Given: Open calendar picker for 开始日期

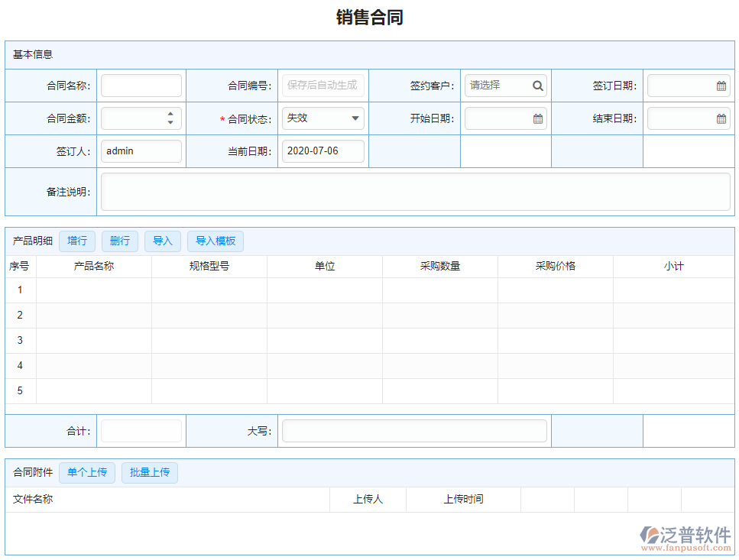Looking at the screenshot, I should [538, 118].
